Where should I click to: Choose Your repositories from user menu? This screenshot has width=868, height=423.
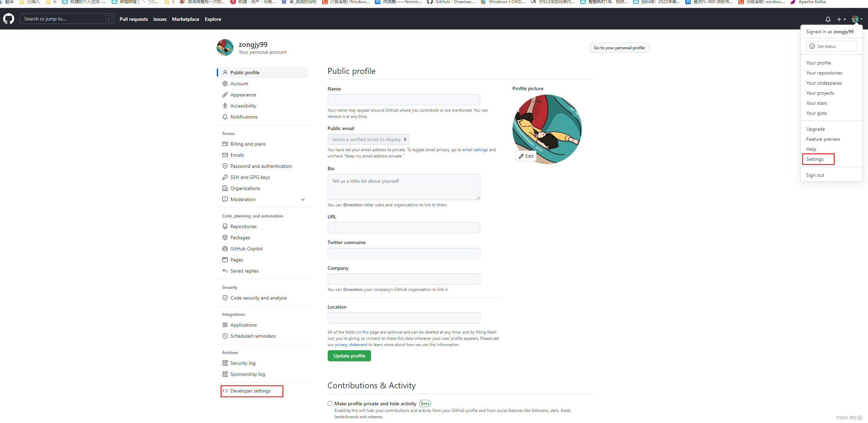824,73
